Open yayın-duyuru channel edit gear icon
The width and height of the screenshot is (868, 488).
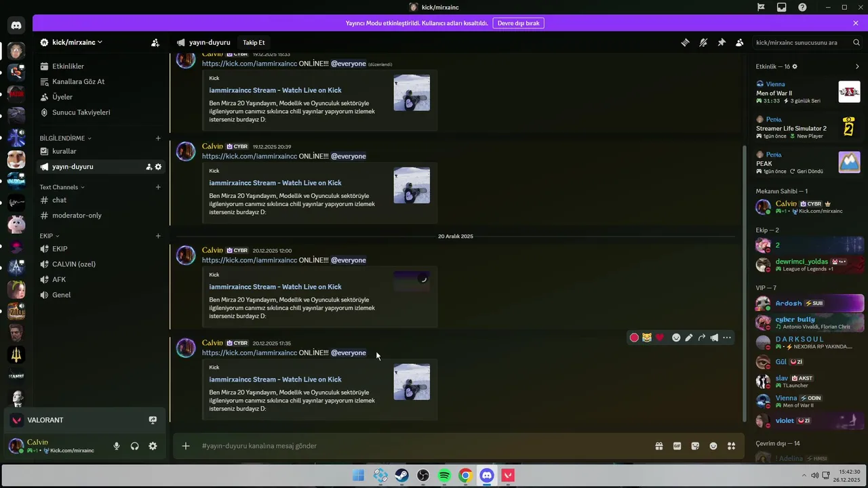pyautogui.click(x=158, y=167)
